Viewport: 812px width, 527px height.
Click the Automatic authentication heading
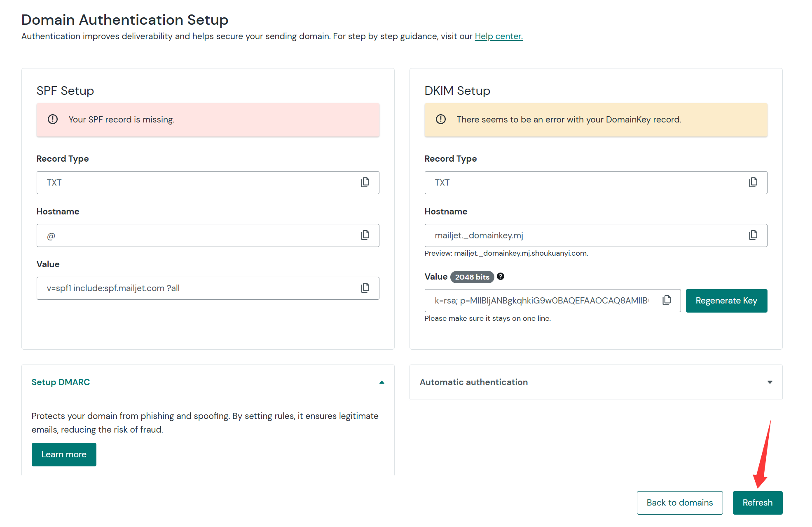473,382
